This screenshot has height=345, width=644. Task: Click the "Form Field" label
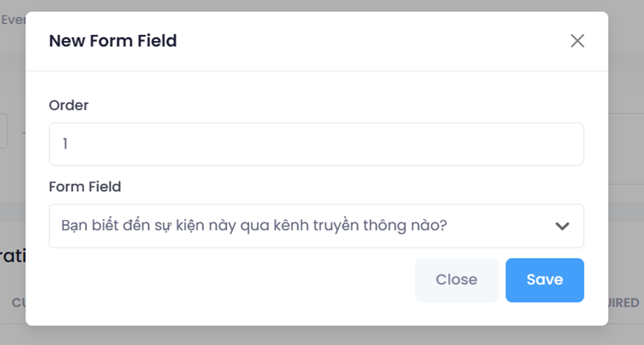pos(85,187)
